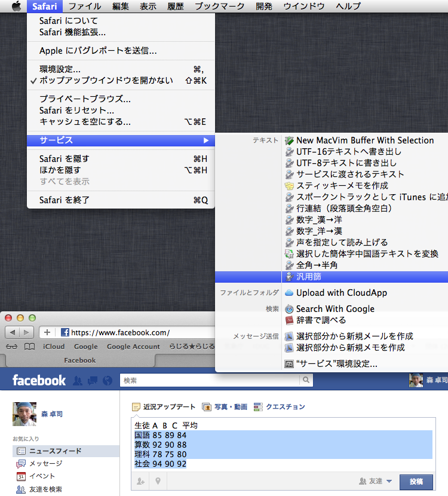The image size is (448, 496).
Task: Select highlighted 汎用篩 service
Action: [x=364, y=277]
